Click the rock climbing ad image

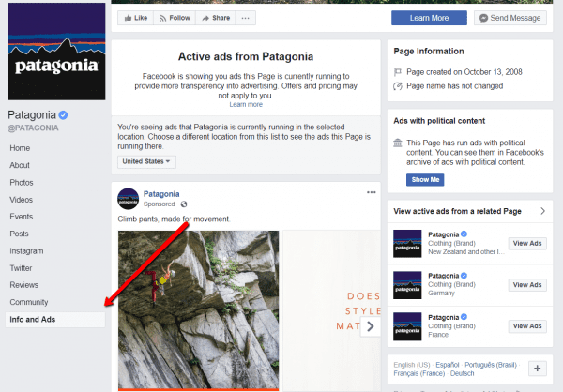[x=199, y=310]
